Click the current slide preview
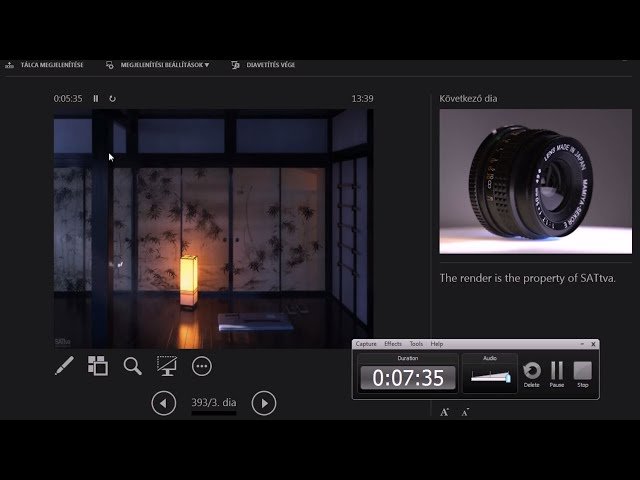Image resolution: width=640 pixels, height=480 pixels. point(213,229)
